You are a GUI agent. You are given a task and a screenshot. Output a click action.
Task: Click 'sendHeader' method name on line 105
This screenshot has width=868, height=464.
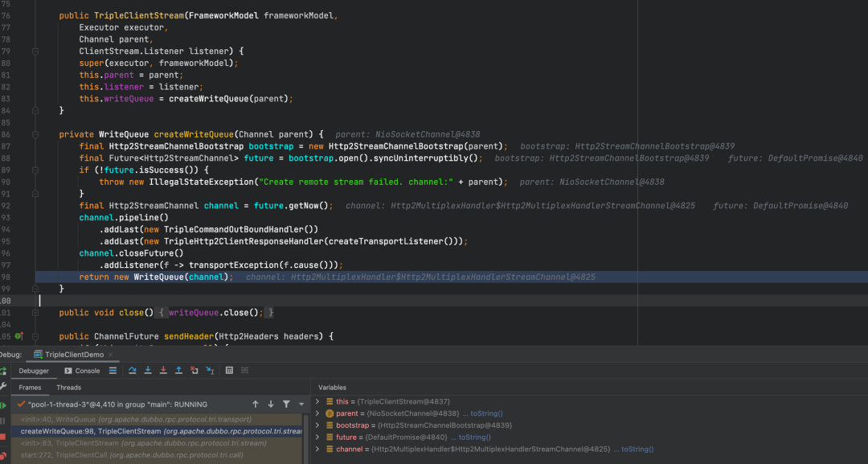[189, 336]
